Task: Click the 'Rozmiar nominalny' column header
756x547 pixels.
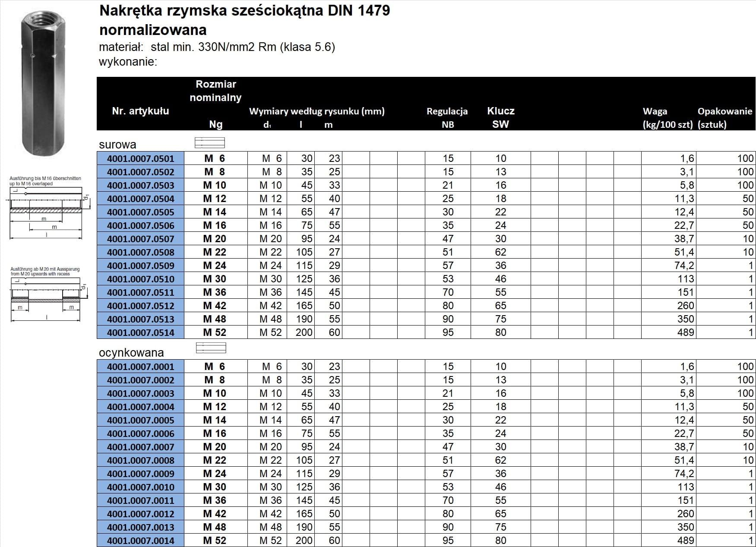Action: (215, 91)
